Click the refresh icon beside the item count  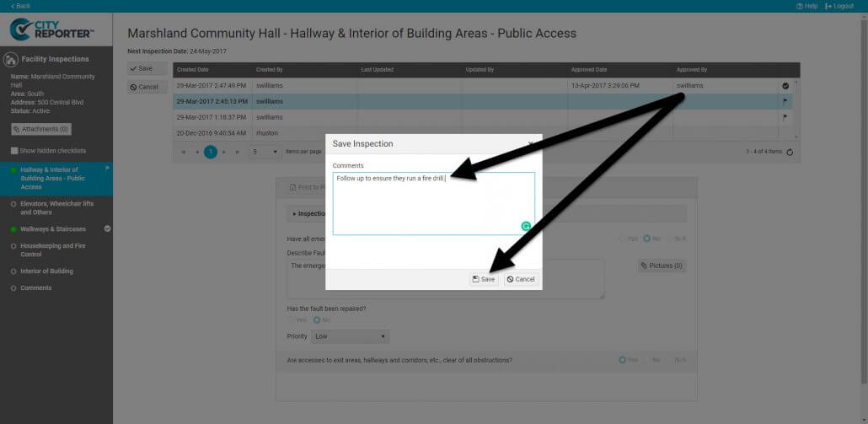[x=790, y=152]
